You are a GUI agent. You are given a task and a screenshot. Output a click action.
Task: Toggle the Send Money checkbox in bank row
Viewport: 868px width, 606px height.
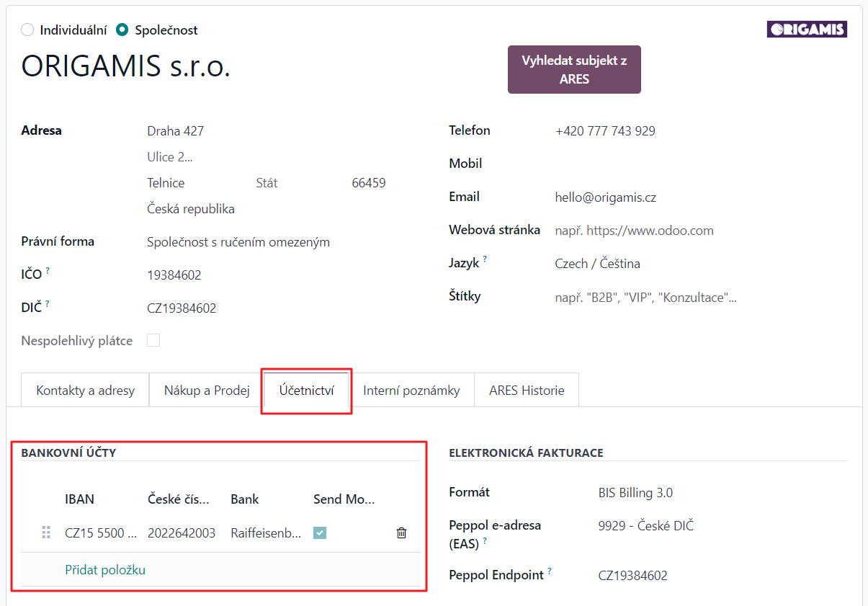(320, 533)
